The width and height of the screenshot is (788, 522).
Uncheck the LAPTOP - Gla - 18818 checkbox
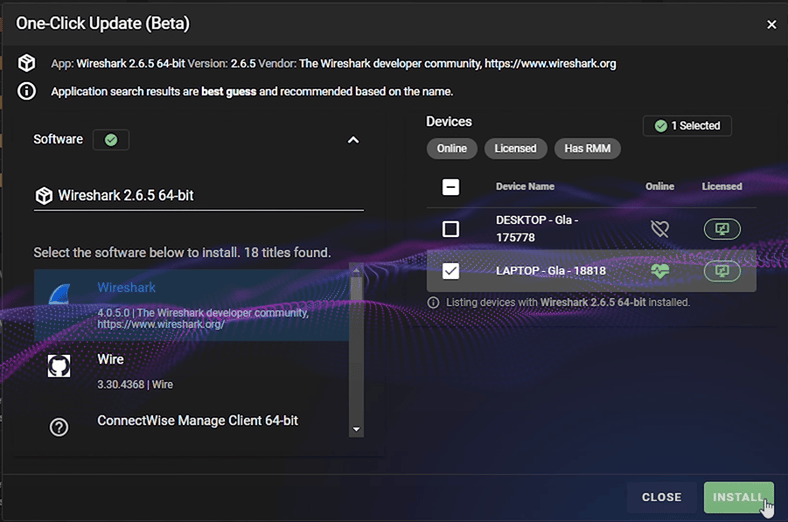pyautogui.click(x=451, y=271)
